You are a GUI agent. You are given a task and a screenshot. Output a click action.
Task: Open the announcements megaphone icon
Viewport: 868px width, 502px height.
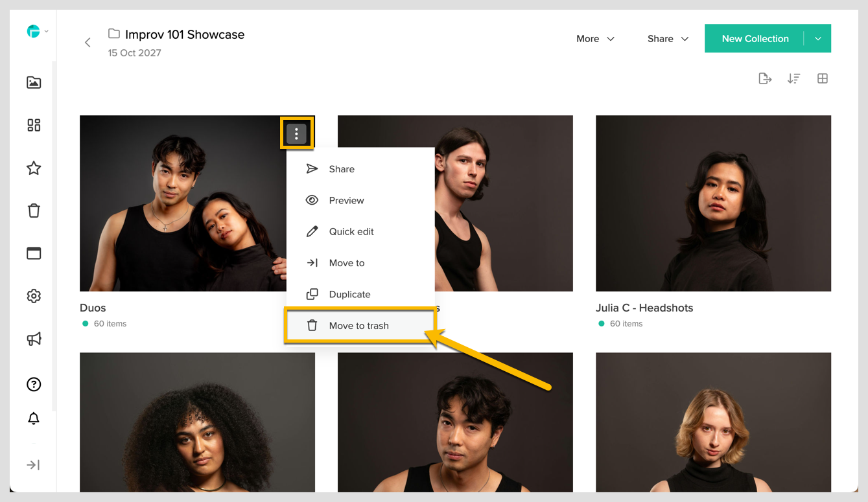[34, 339]
